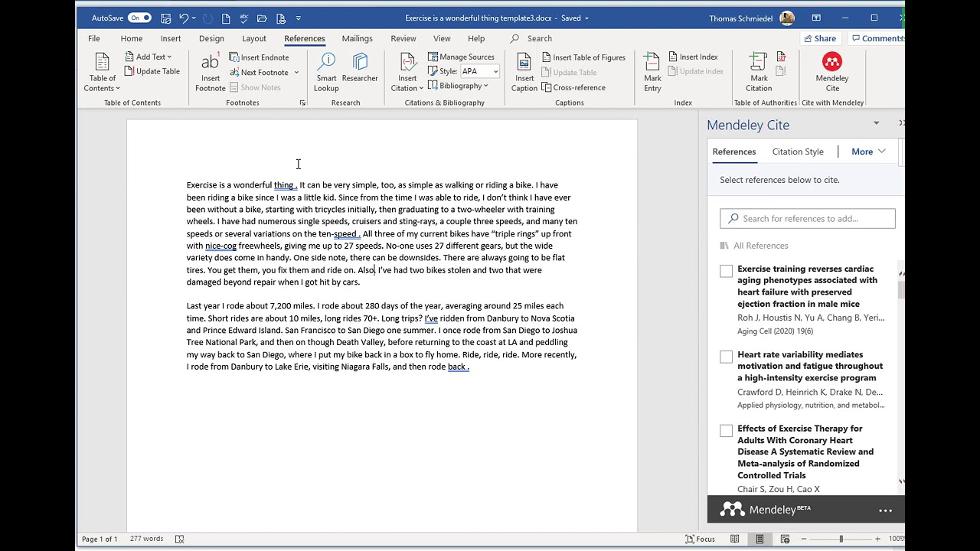Click the zoom slider handle
This screenshot has width=980, height=551.
click(x=841, y=539)
